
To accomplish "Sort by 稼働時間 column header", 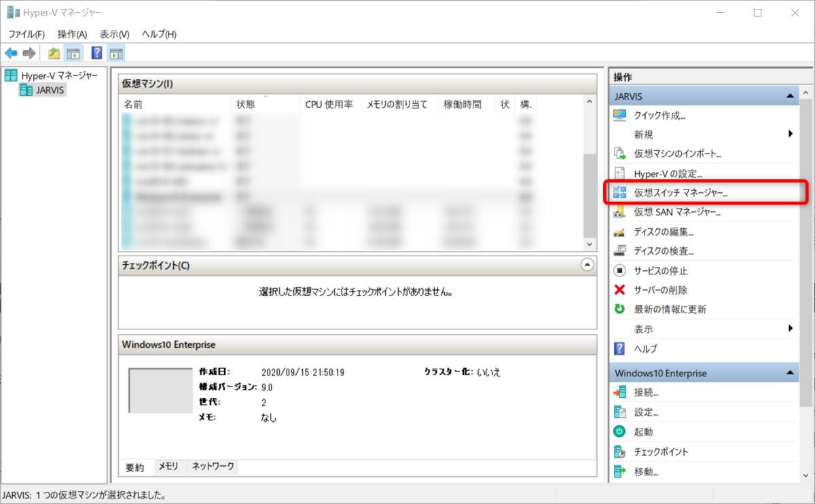I will point(467,104).
